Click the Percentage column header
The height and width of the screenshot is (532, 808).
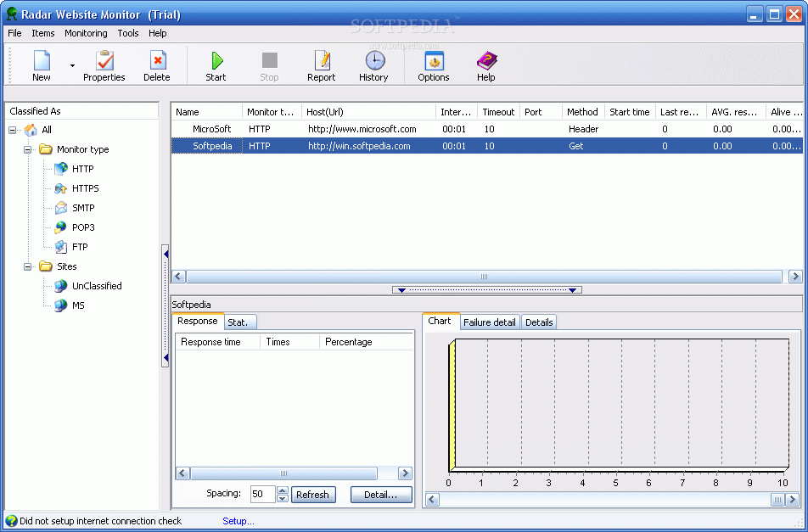coord(366,342)
